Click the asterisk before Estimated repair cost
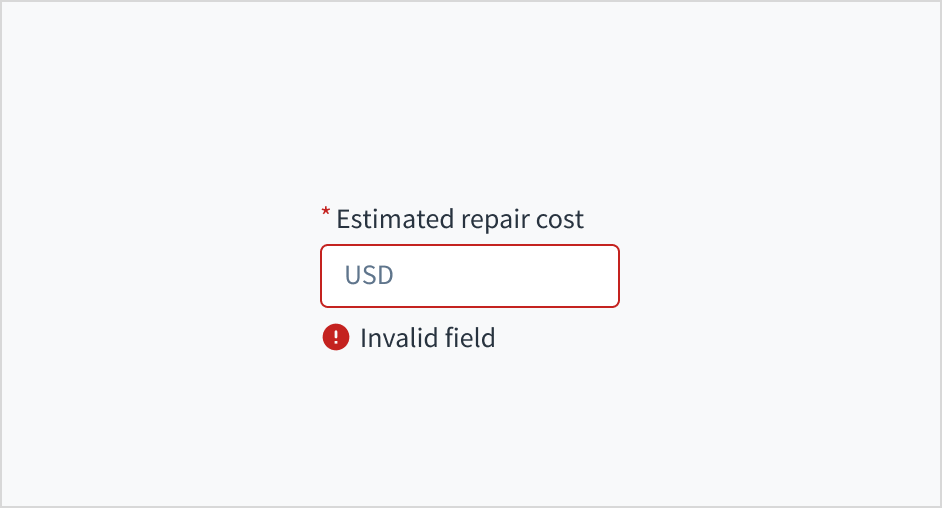 [325, 213]
